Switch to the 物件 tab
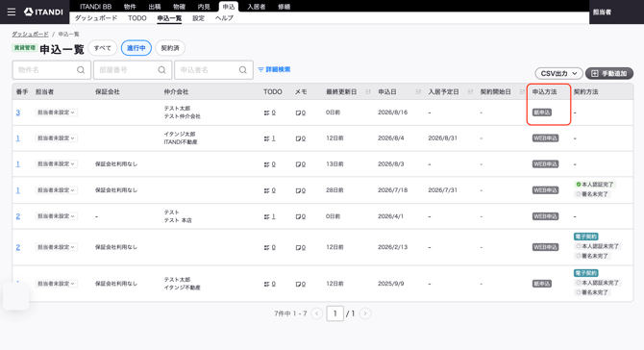The image size is (644, 350). coord(130,7)
